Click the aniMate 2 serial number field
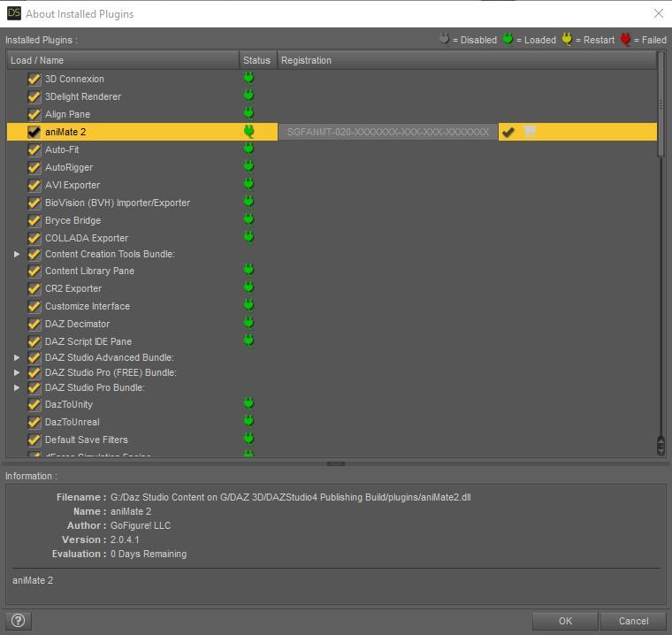The height and width of the screenshot is (635, 672). coord(388,132)
